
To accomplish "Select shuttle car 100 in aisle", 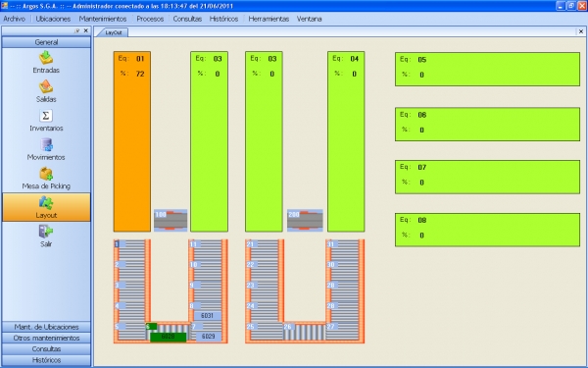I will tap(171, 220).
